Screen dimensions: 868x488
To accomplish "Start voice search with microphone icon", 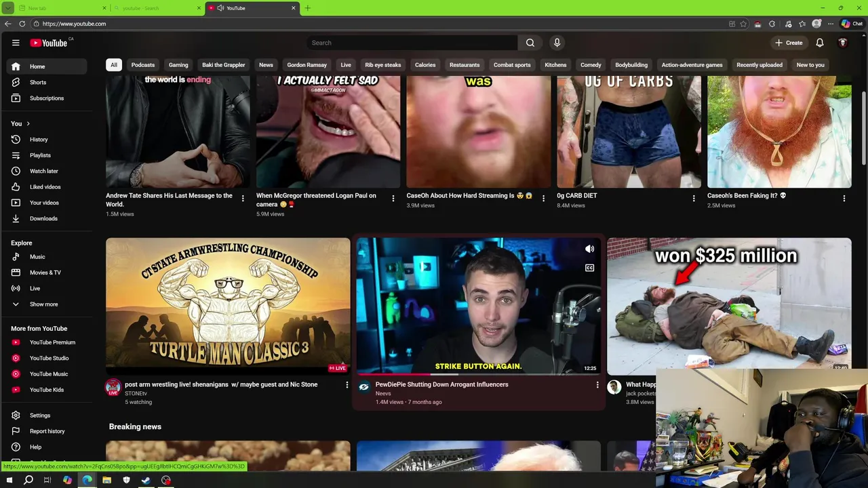I will tap(557, 43).
